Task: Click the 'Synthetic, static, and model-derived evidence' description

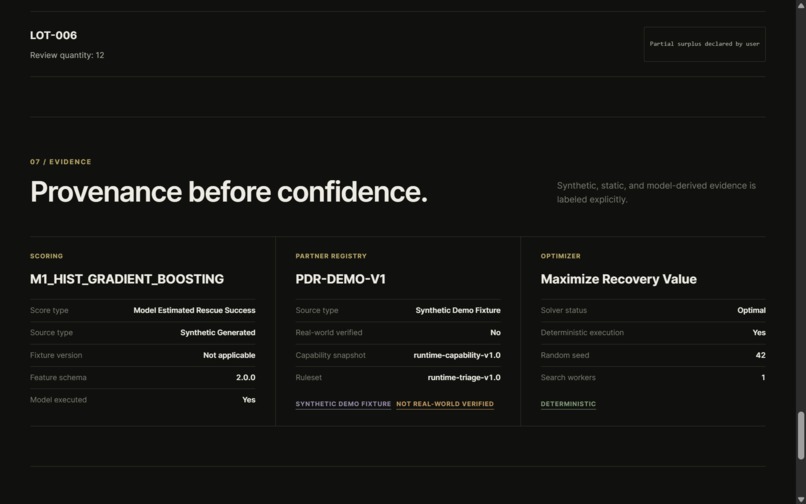Action: pos(656,192)
